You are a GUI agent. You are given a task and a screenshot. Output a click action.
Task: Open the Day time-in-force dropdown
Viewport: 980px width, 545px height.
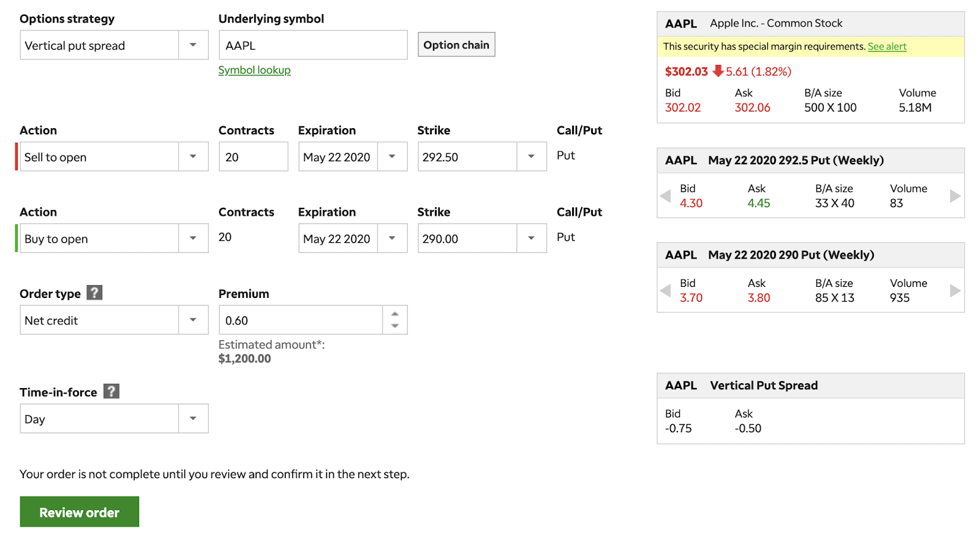(x=194, y=419)
